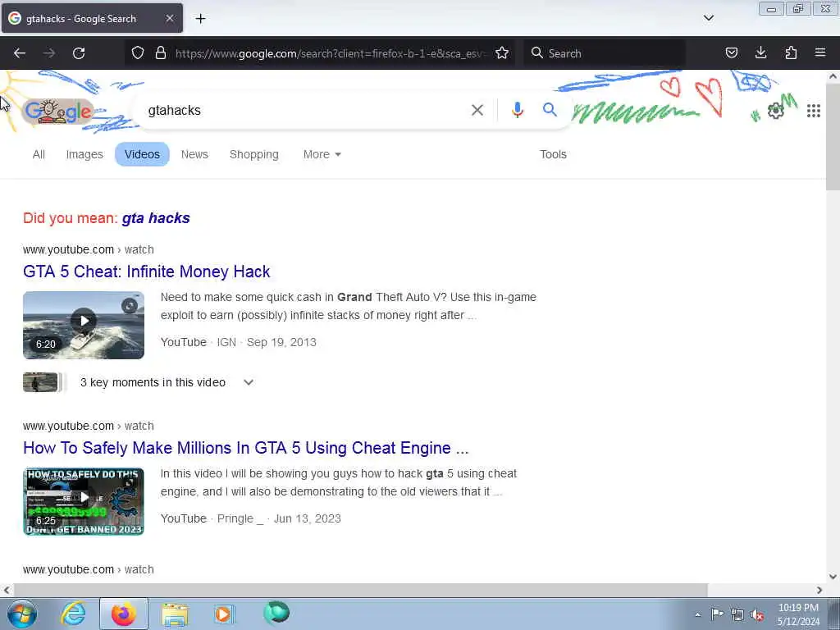
Task: Open a new tab with plus button
Action: point(200,19)
